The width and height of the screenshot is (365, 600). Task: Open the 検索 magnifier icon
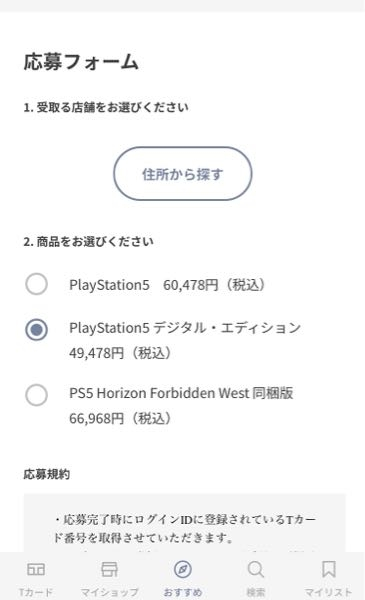click(256, 569)
